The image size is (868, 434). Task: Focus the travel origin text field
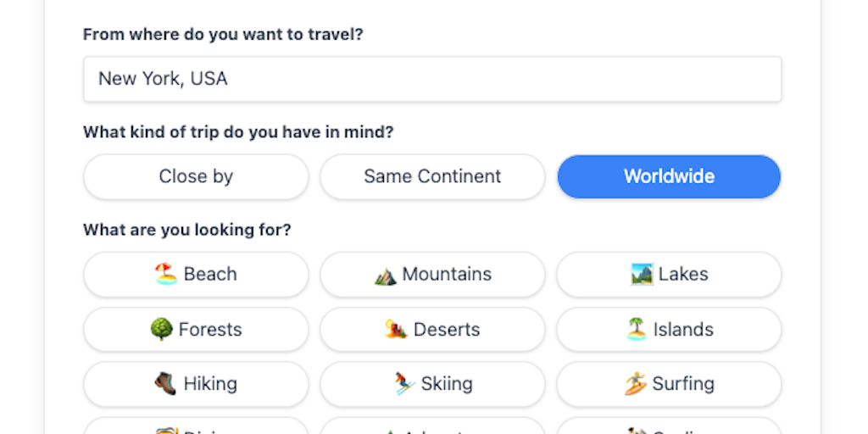point(432,79)
